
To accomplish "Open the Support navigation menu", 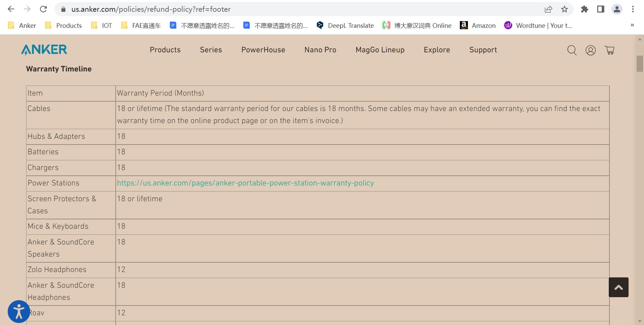I will pyautogui.click(x=483, y=50).
